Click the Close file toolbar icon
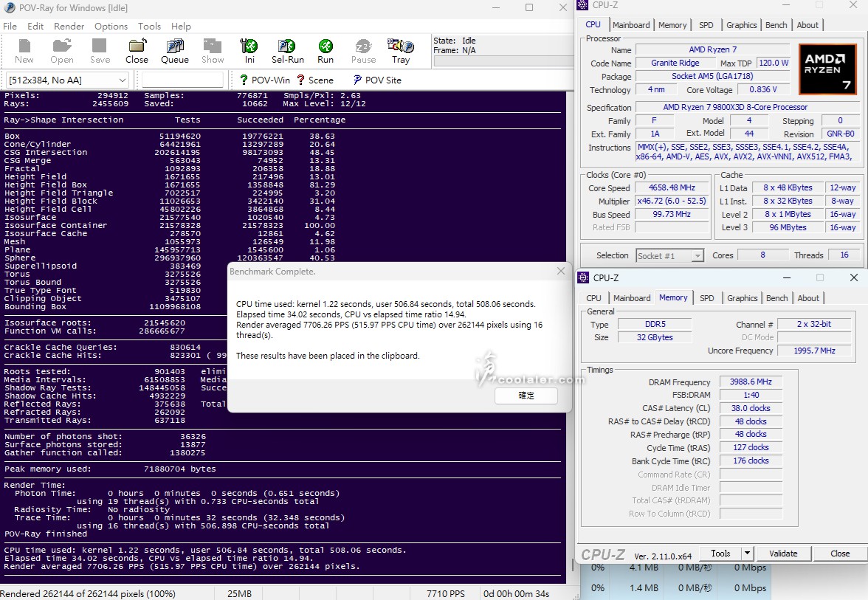The width and height of the screenshot is (868, 600). coord(137,52)
